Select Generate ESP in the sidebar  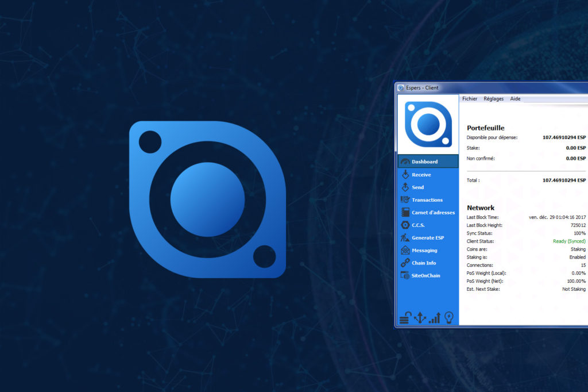(x=428, y=238)
